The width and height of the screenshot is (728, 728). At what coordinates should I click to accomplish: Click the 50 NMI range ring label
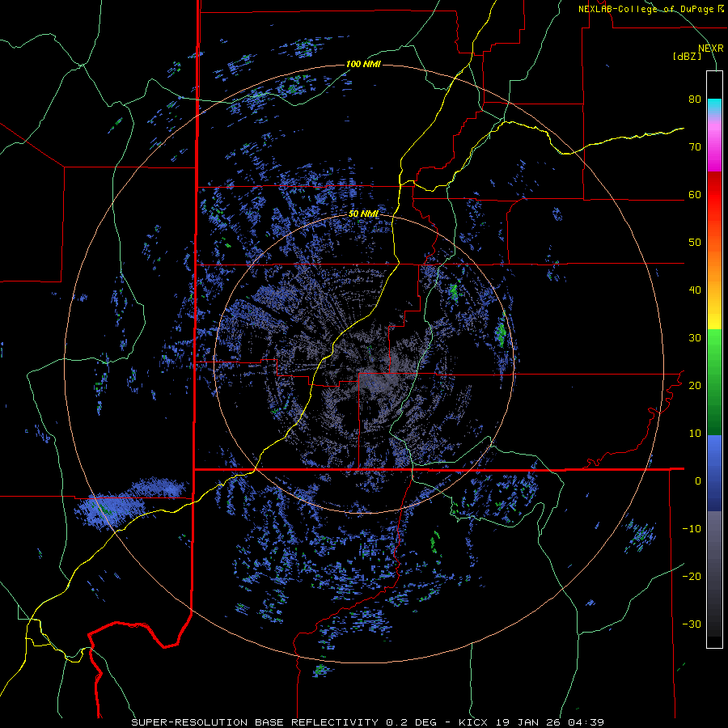[x=363, y=214]
